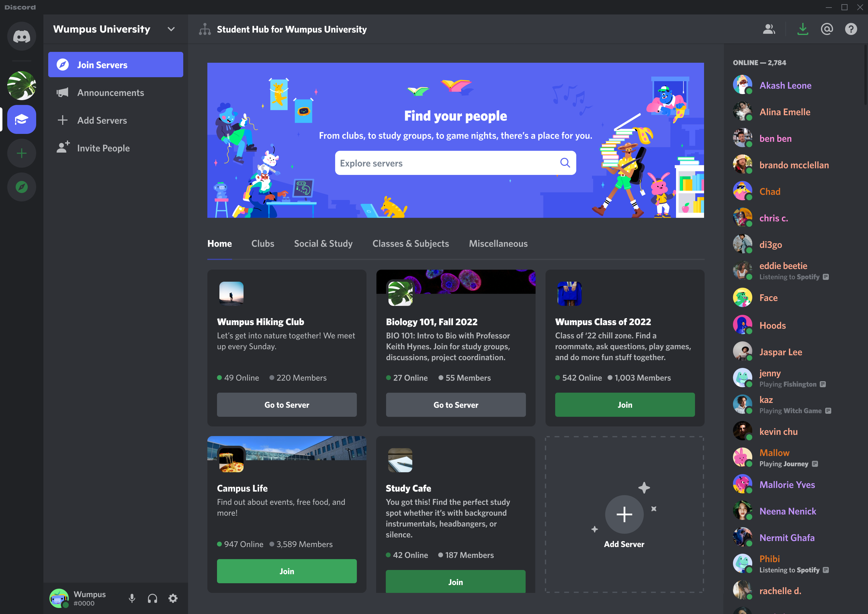Click the Friends/people icon top bar
868x614 pixels.
click(x=769, y=29)
